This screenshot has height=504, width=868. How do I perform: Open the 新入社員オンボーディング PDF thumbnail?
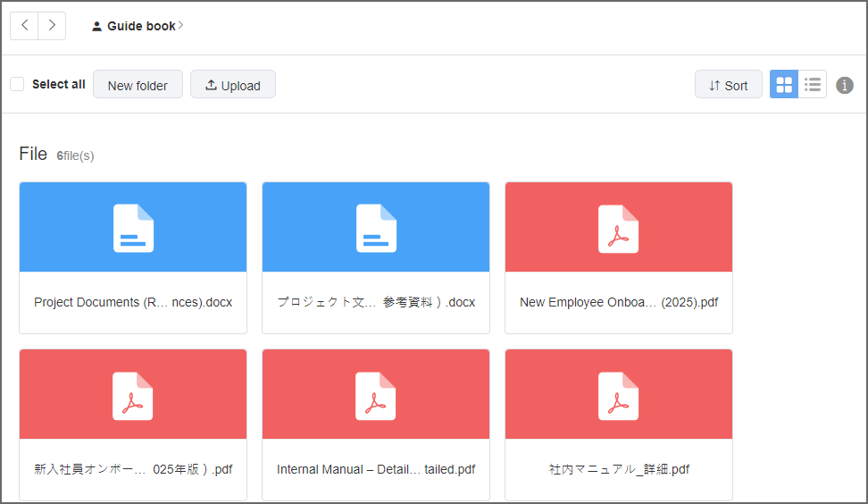tap(133, 395)
